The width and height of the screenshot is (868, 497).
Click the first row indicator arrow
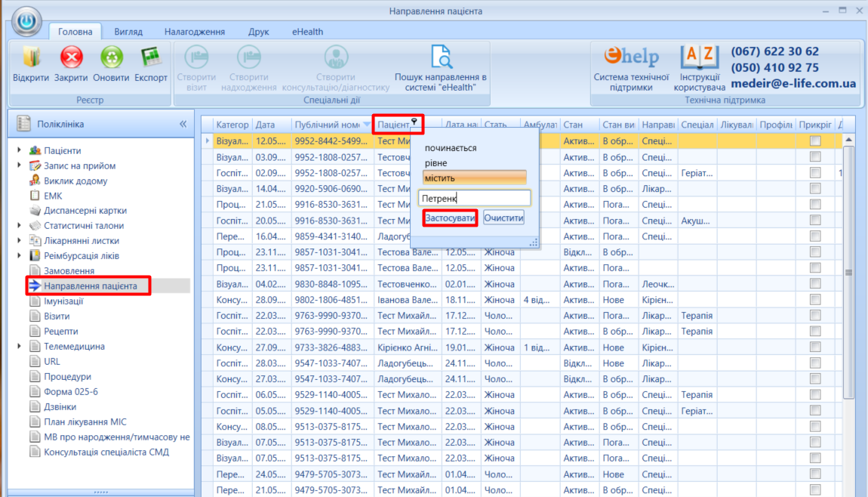pyautogui.click(x=208, y=141)
